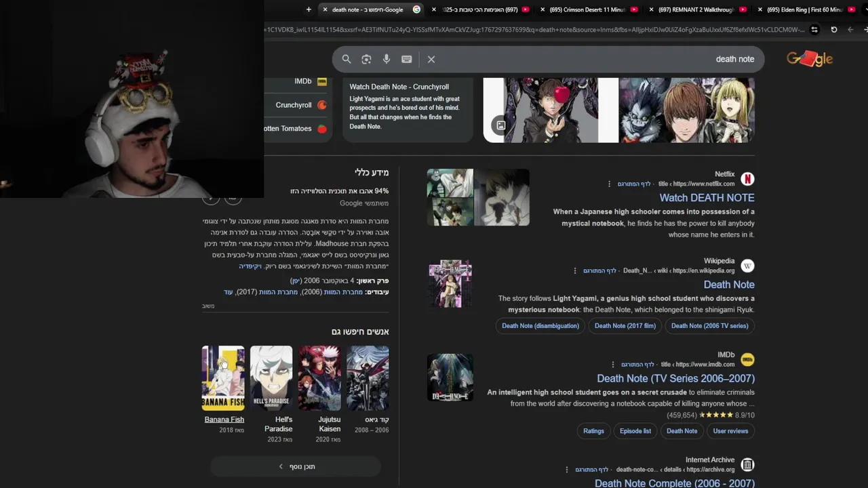868x488 pixels.
Task: Go back with the browser back arrow
Action: click(x=850, y=30)
